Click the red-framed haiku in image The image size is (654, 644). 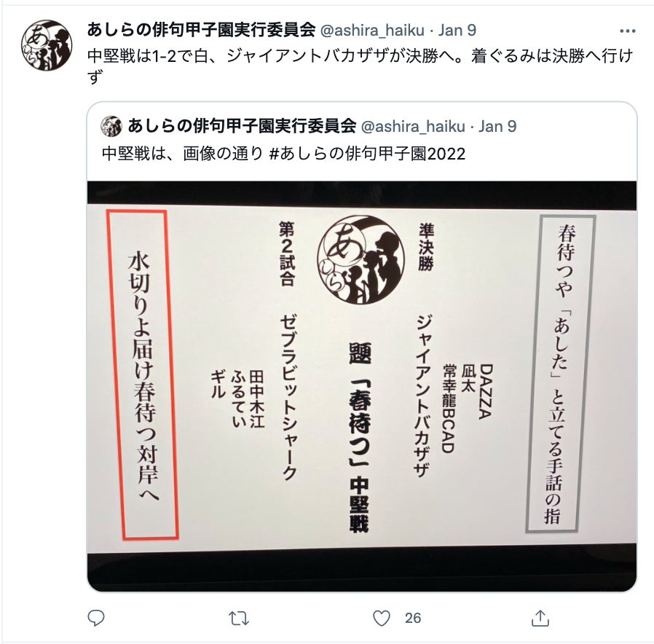coord(143,374)
